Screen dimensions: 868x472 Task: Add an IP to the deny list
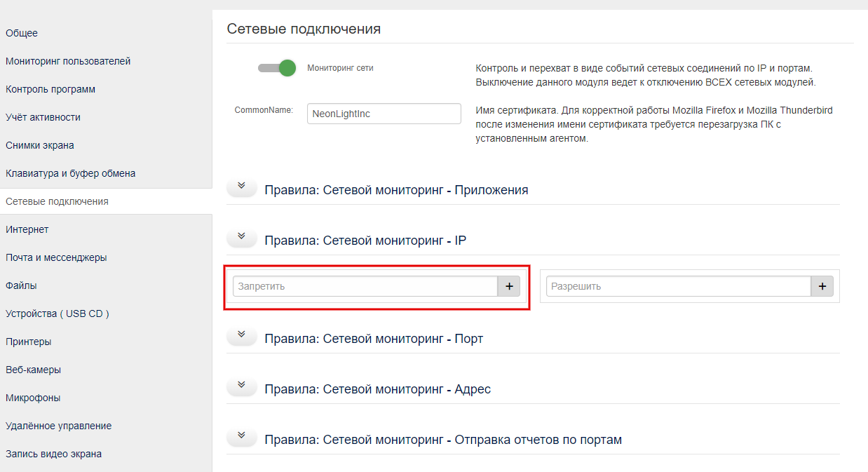coord(508,285)
